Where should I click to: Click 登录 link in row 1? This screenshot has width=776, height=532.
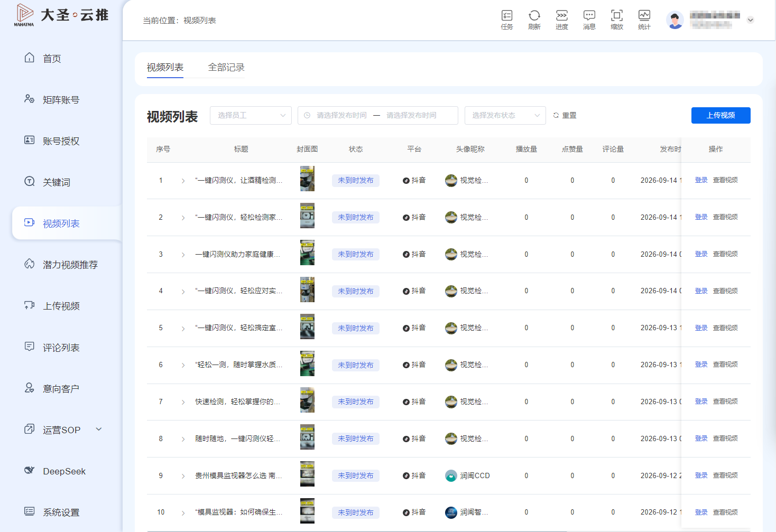(701, 180)
